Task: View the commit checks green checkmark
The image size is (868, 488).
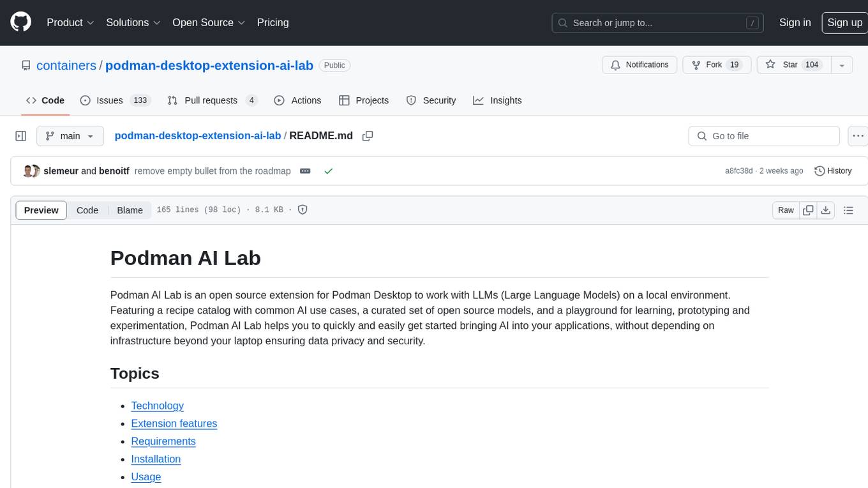Action: 328,171
